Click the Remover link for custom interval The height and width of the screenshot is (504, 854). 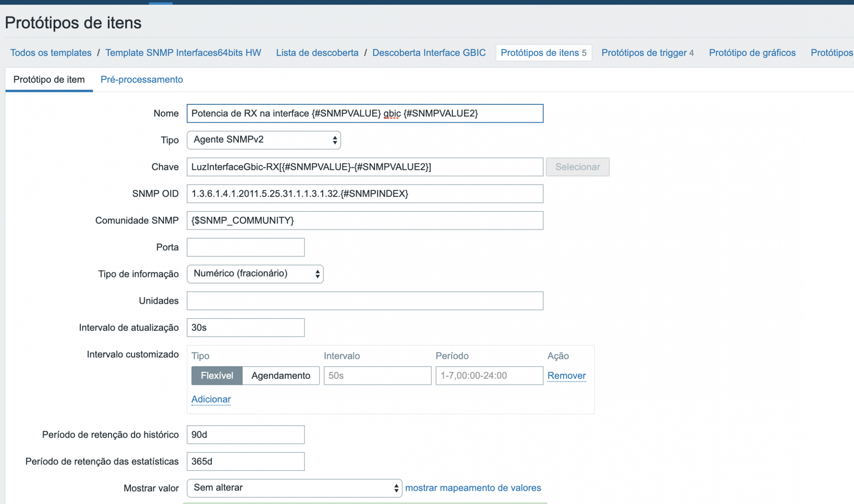pos(566,376)
